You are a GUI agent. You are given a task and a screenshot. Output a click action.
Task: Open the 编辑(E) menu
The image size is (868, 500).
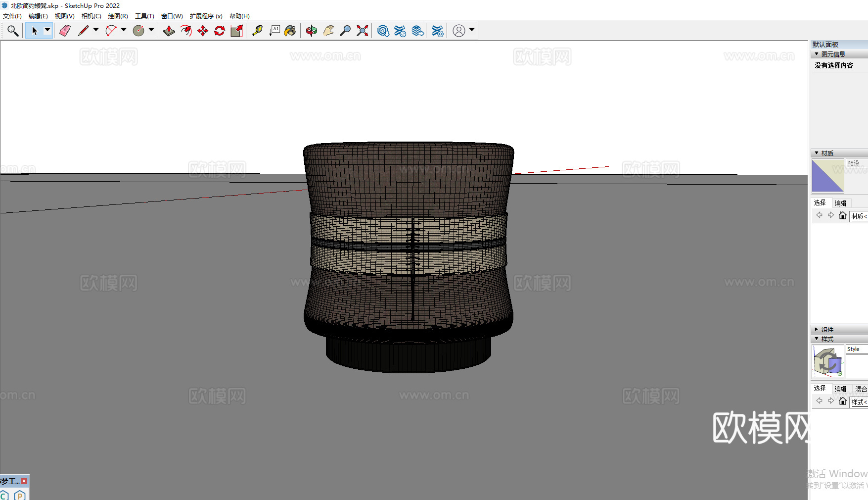[x=38, y=16]
